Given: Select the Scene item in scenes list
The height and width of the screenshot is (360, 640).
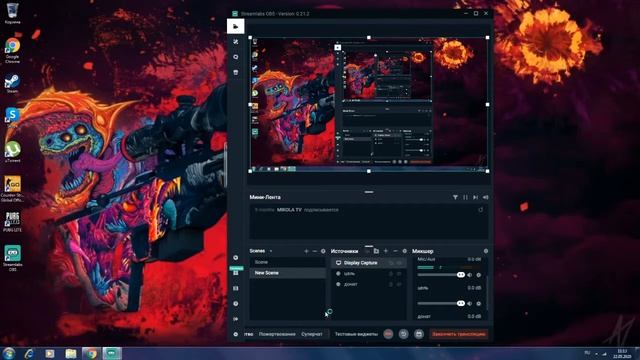Looking at the screenshot, I should click(x=288, y=262).
